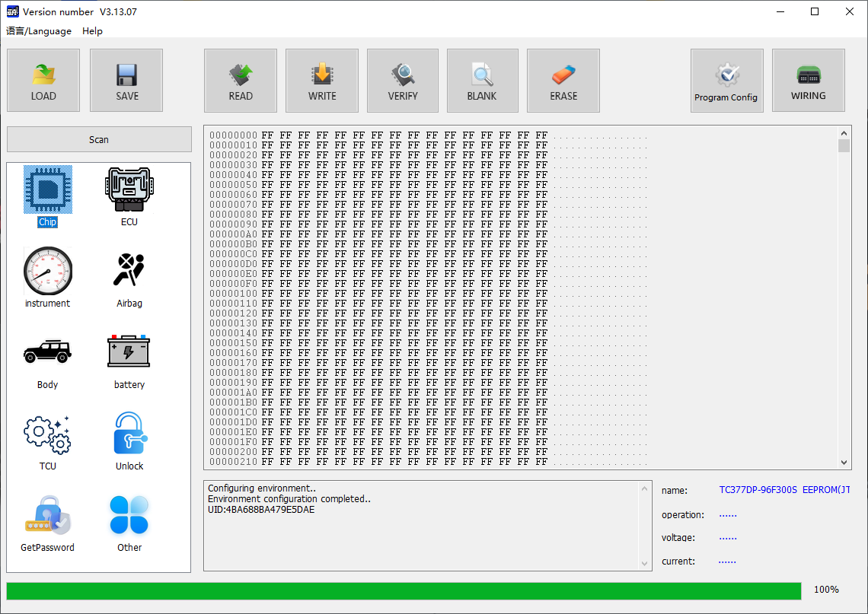Click the WRITE chip button
Viewport: 868px width, 614px height.
click(321, 80)
